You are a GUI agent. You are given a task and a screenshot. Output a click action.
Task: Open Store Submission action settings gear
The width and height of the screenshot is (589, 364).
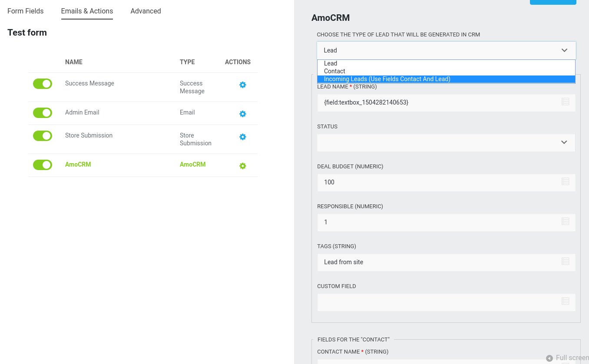[243, 137]
